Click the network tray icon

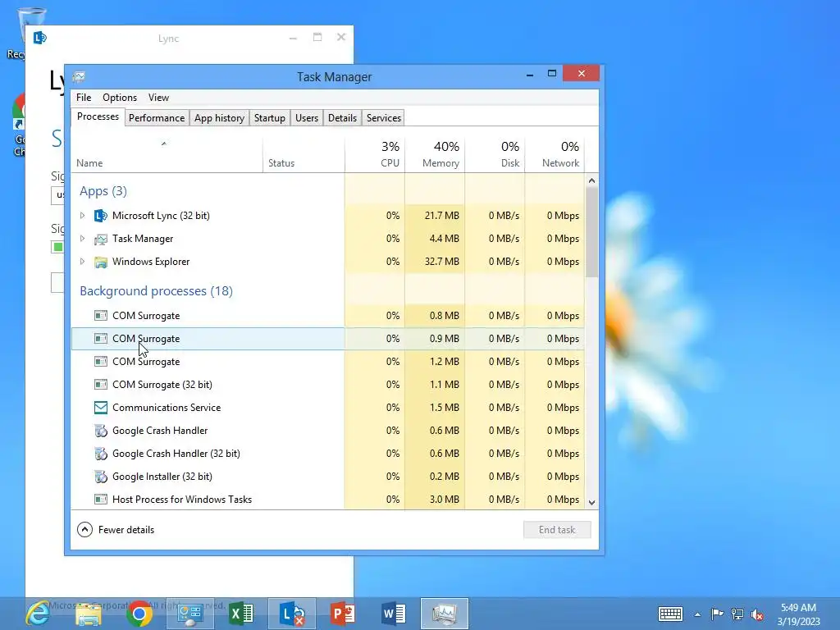[x=737, y=614]
